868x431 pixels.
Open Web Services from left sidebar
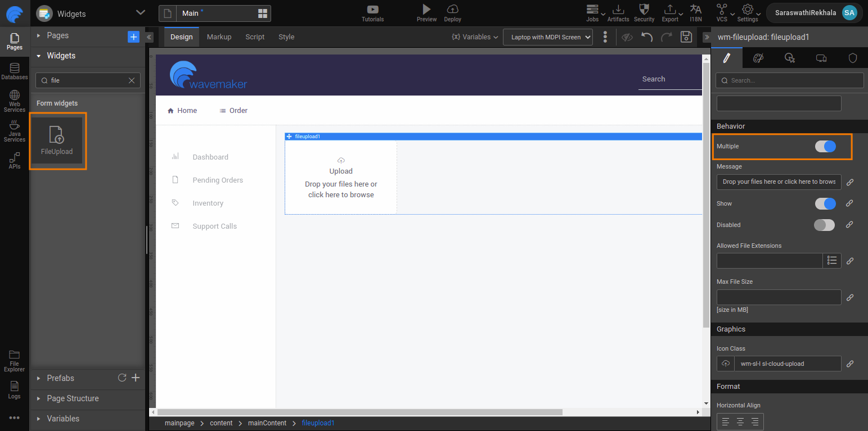15,101
